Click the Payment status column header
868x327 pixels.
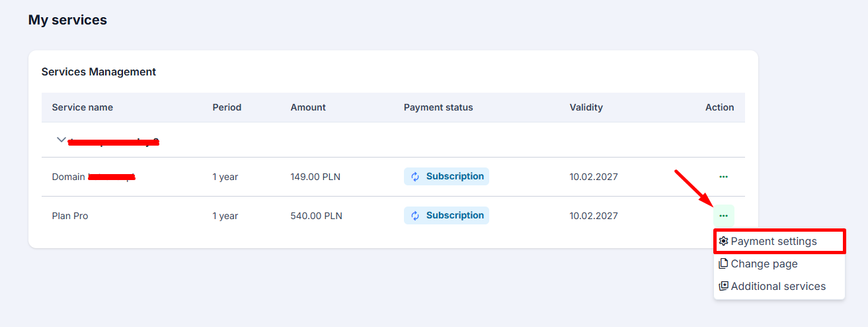[438, 107]
